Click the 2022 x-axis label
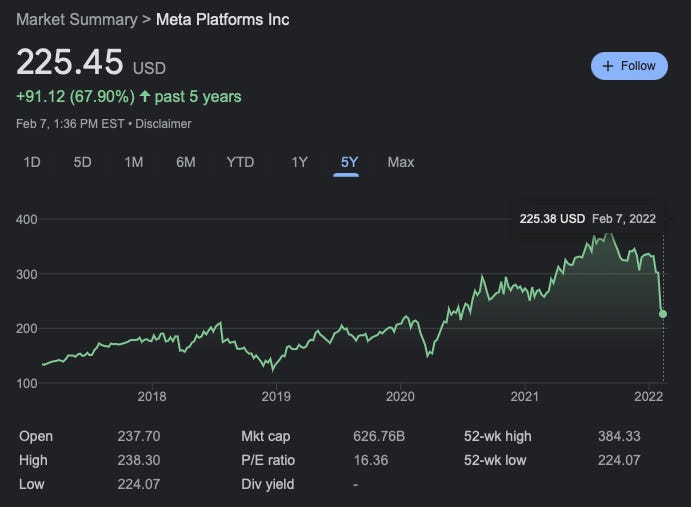This screenshot has width=691, height=507. (x=648, y=396)
